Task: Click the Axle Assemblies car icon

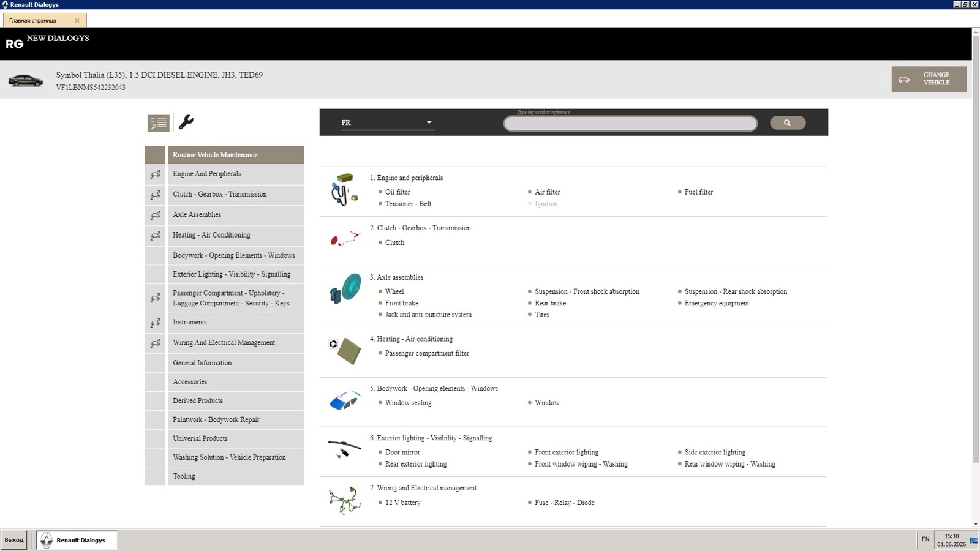Action: pyautogui.click(x=156, y=215)
